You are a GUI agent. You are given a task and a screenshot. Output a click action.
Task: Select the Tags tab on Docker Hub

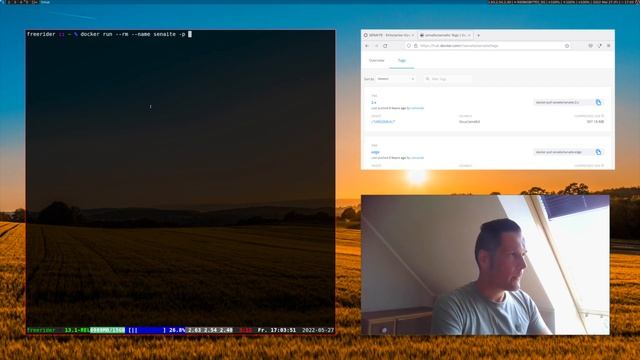pyautogui.click(x=402, y=60)
